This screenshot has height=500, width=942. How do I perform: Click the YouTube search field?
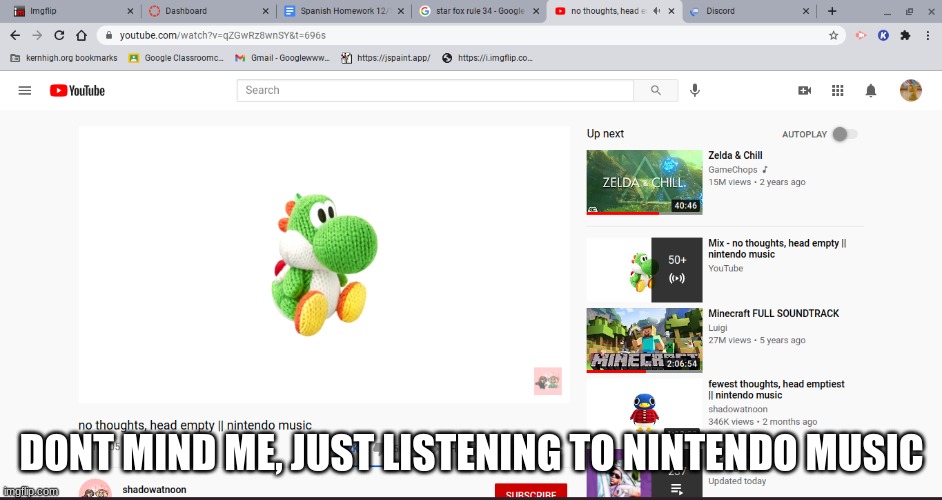(435, 90)
